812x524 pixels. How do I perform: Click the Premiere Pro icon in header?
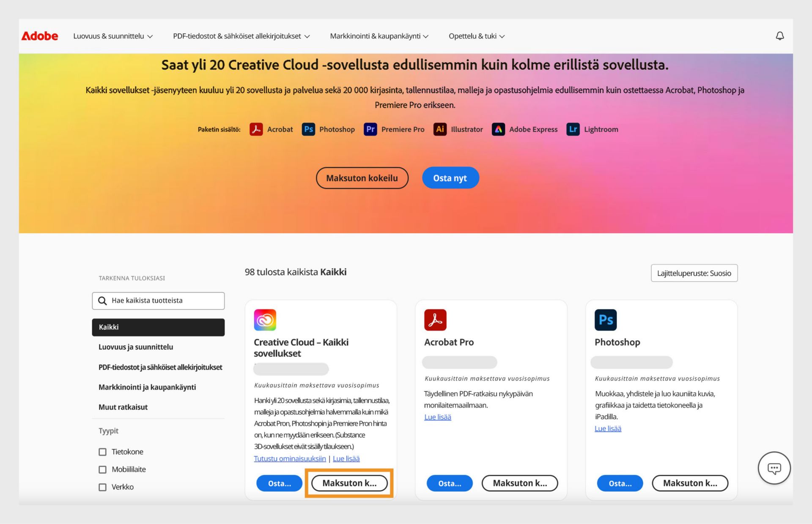[369, 129]
